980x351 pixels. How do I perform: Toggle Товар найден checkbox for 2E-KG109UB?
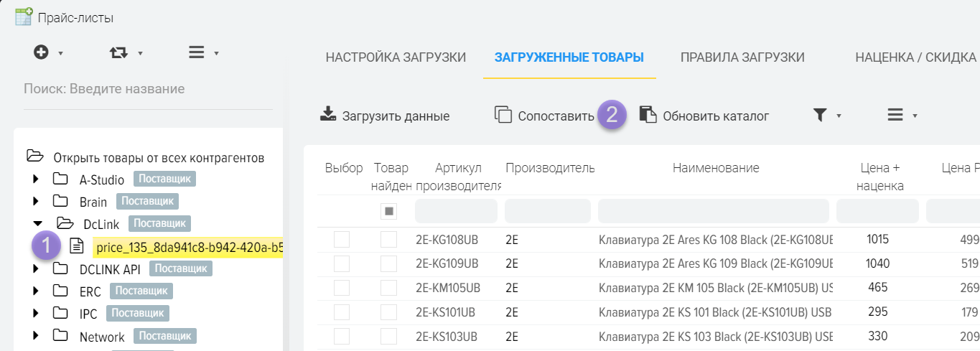click(x=388, y=263)
